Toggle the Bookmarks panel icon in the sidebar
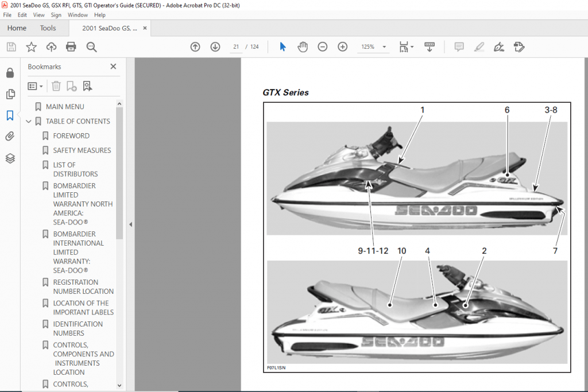 tap(10, 115)
